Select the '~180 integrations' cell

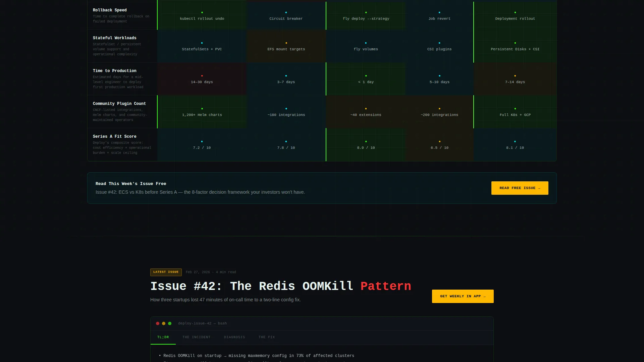coord(286,112)
